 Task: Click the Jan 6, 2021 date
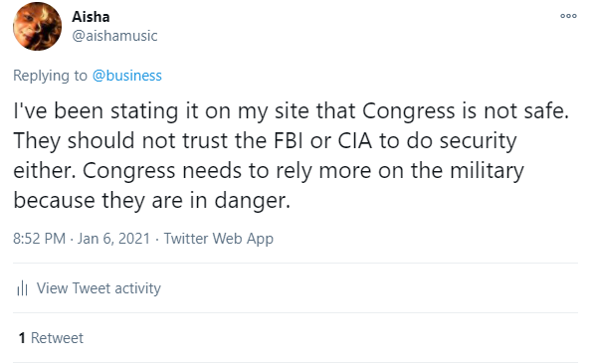114,239
